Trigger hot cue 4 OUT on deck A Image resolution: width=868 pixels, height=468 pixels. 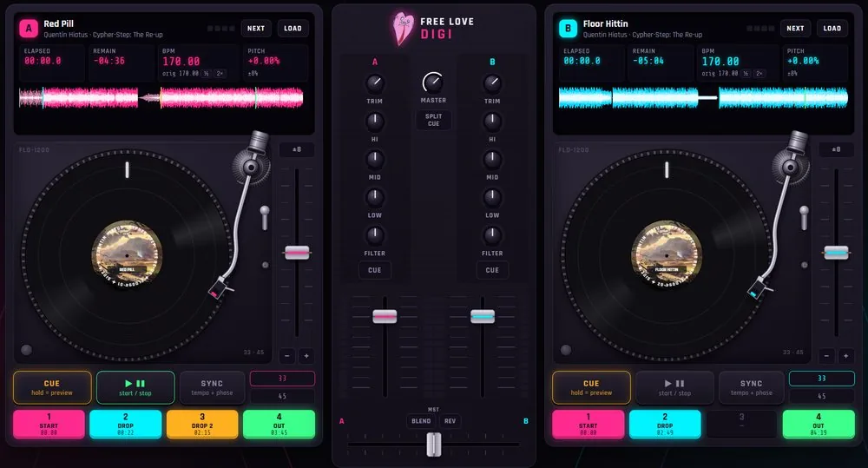[x=279, y=425]
